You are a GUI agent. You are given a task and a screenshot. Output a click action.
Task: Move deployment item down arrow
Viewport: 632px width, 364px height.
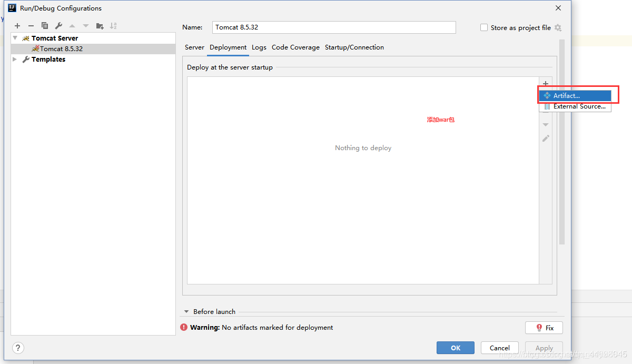(x=546, y=125)
